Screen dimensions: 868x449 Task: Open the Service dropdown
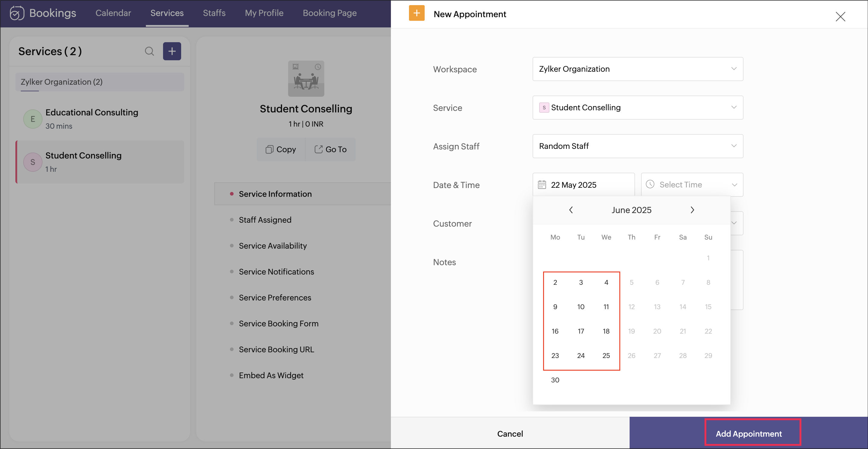coord(637,108)
